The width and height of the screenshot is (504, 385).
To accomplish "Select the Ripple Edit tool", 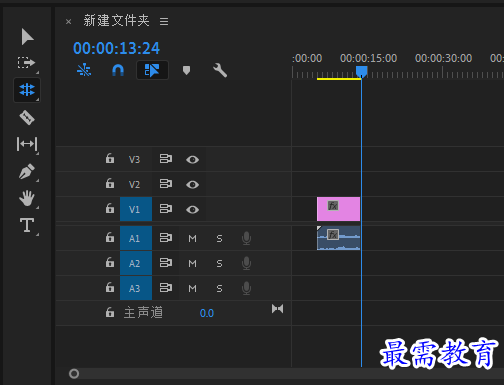I will (x=27, y=90).
